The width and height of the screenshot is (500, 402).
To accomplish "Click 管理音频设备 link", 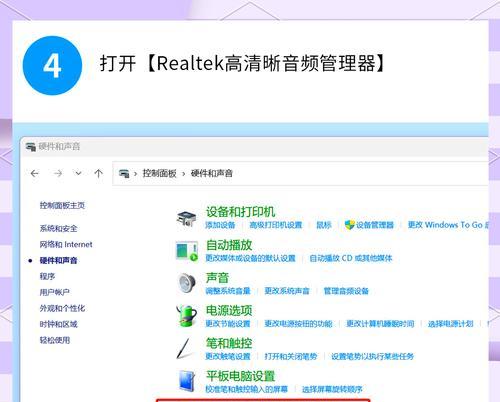I will 346,291.
